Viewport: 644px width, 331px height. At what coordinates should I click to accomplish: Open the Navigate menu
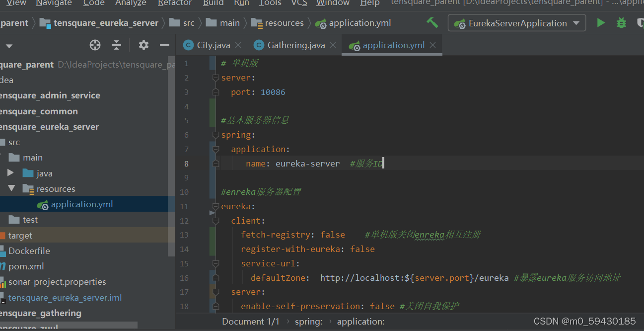54,3
